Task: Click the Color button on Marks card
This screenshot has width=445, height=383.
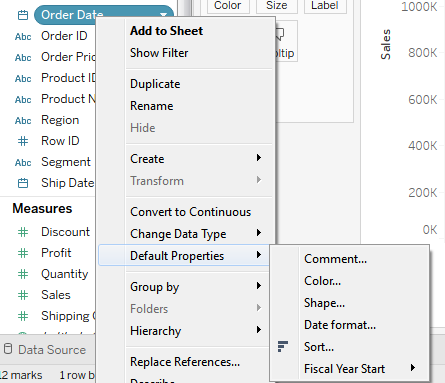Action: 228,6
